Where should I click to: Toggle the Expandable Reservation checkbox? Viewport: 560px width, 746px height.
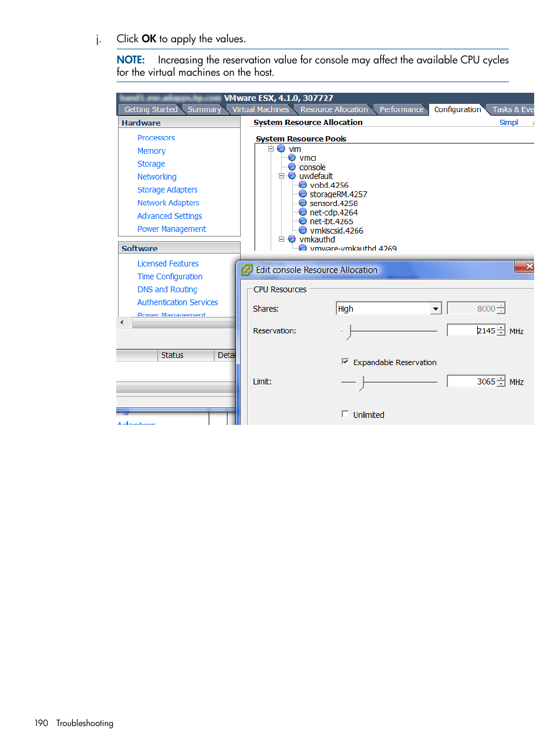345,362
